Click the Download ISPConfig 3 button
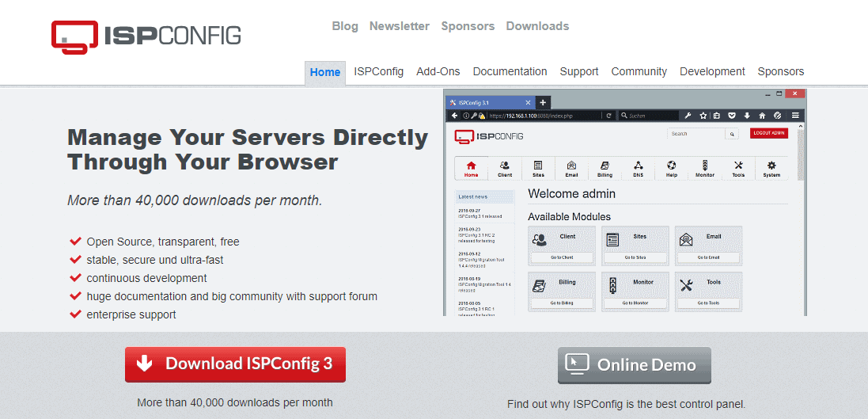 point(235,364)
